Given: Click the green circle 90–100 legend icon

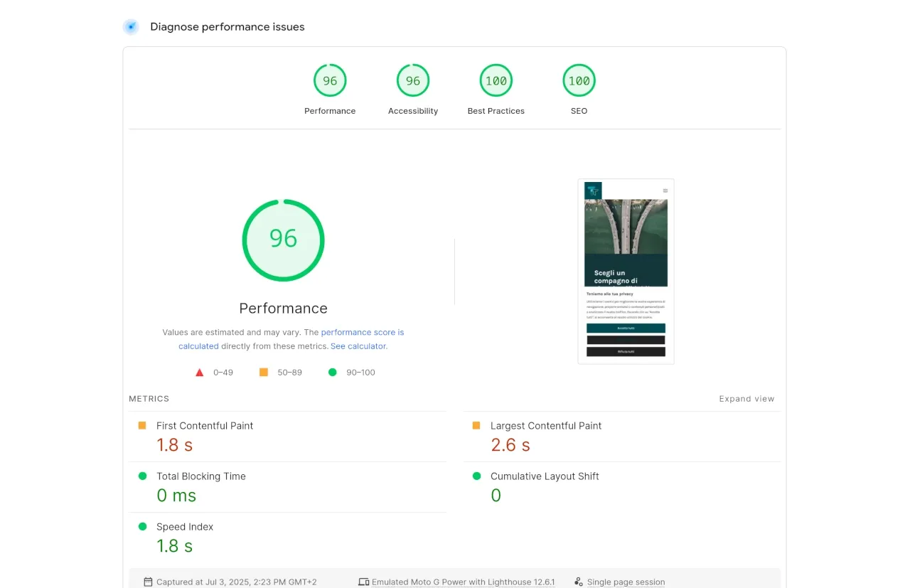Looking at the screenshot, I should (x=332, y=372).
